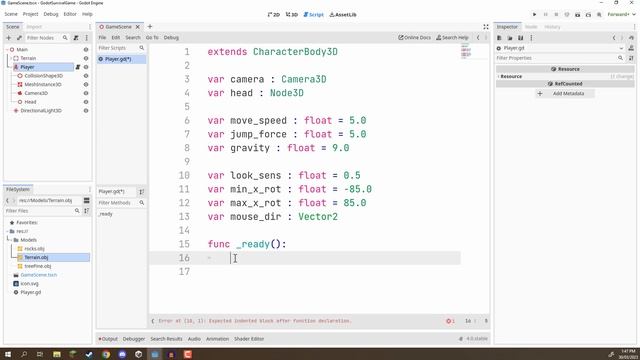Viewport: 640px width, 360px height.
Task: Click the Filter Properties field
Action: click(x=560, y=58)
